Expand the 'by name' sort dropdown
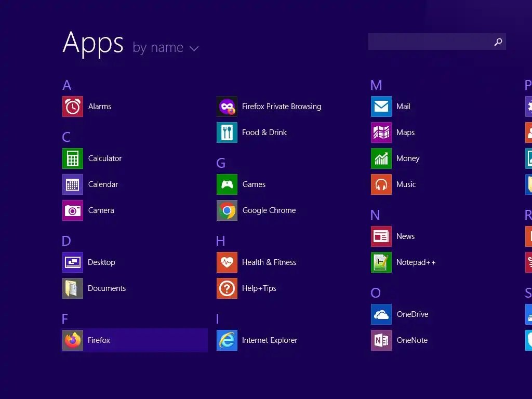Viewport: 532px width, 399px height. tap(166, 48)
